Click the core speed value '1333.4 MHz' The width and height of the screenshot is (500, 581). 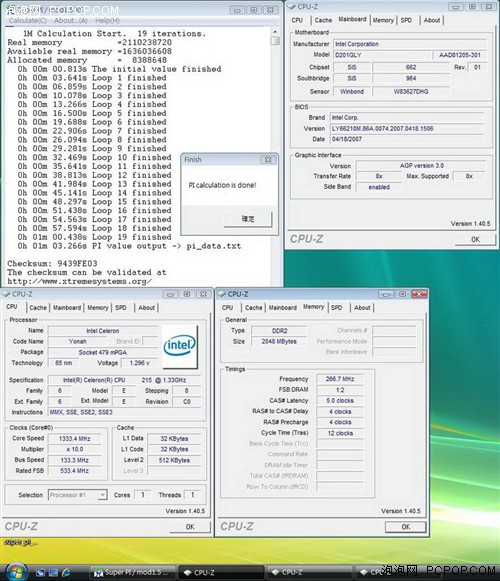coord(74,439)
